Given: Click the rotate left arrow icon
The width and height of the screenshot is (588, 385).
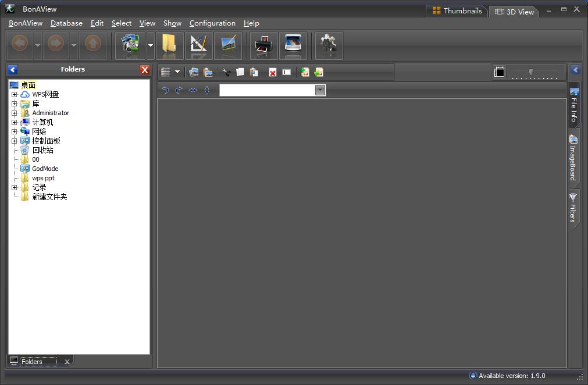Looking at the screenshot, I should click(x=165, y=90).
